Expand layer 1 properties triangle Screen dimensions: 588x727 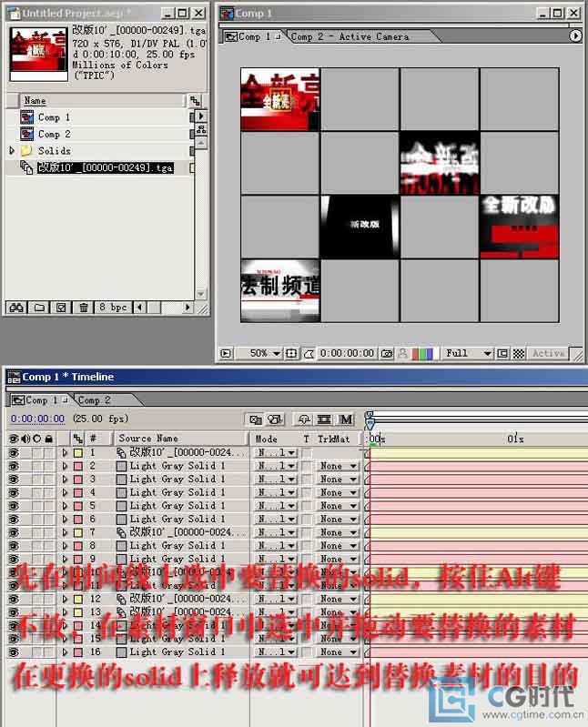pos(65,452)
